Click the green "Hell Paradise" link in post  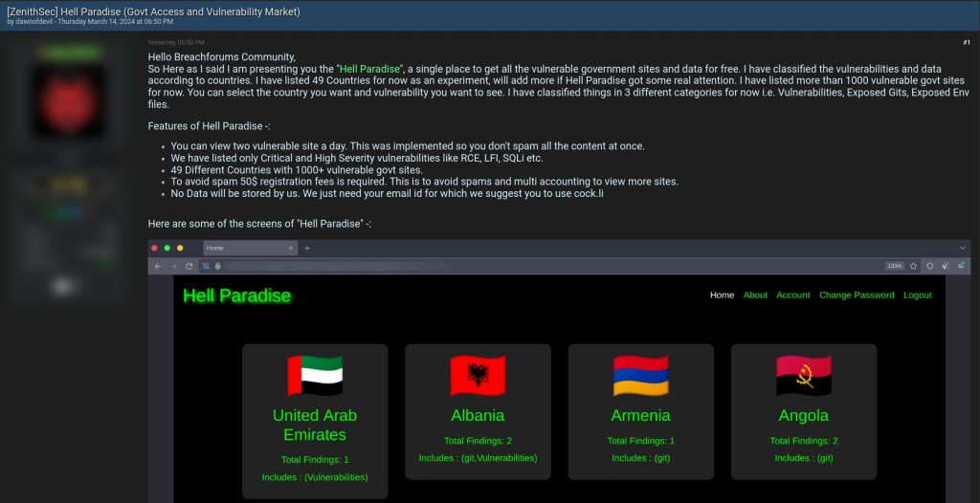pyautogui.click(x=370, y=69)
